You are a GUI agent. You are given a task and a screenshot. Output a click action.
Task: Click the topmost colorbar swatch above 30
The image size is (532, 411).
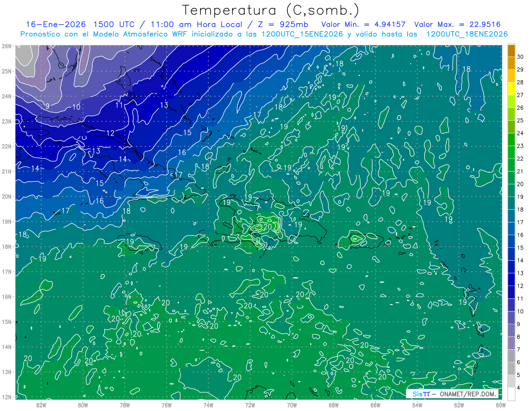(x=511, y=51)
